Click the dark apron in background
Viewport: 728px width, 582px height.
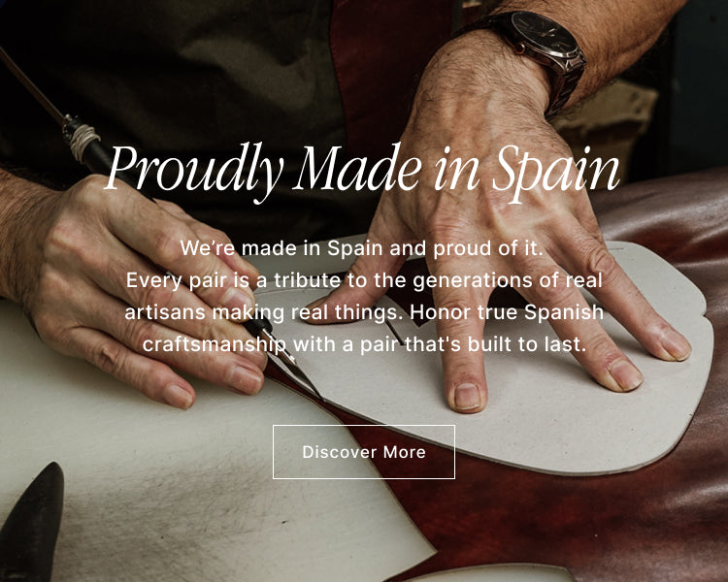tap(185, 70)
